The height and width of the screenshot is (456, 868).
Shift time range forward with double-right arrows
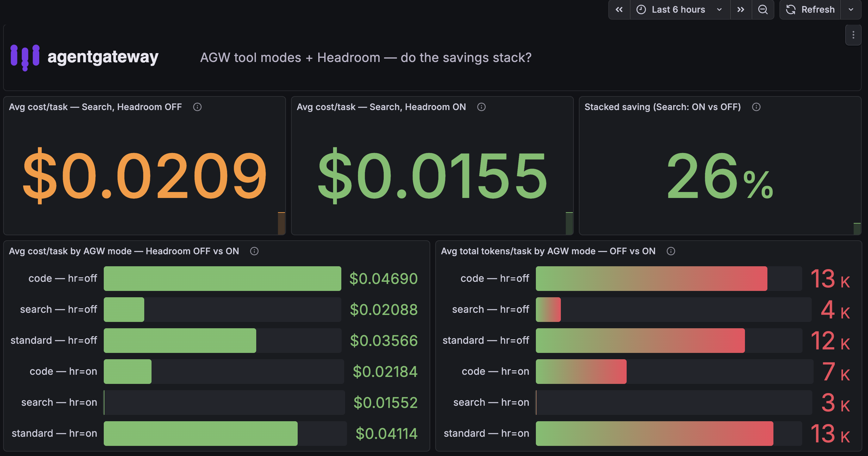(741, 9)
